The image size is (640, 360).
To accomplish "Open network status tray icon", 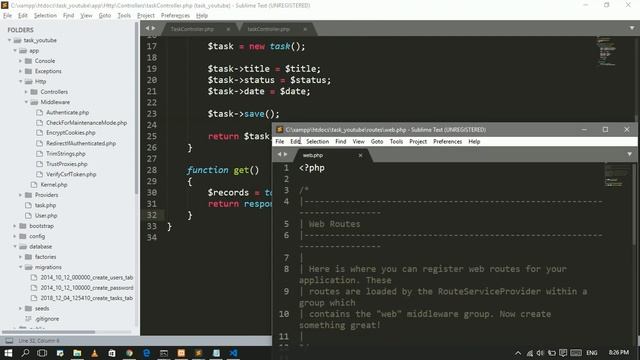I will 529,353.
